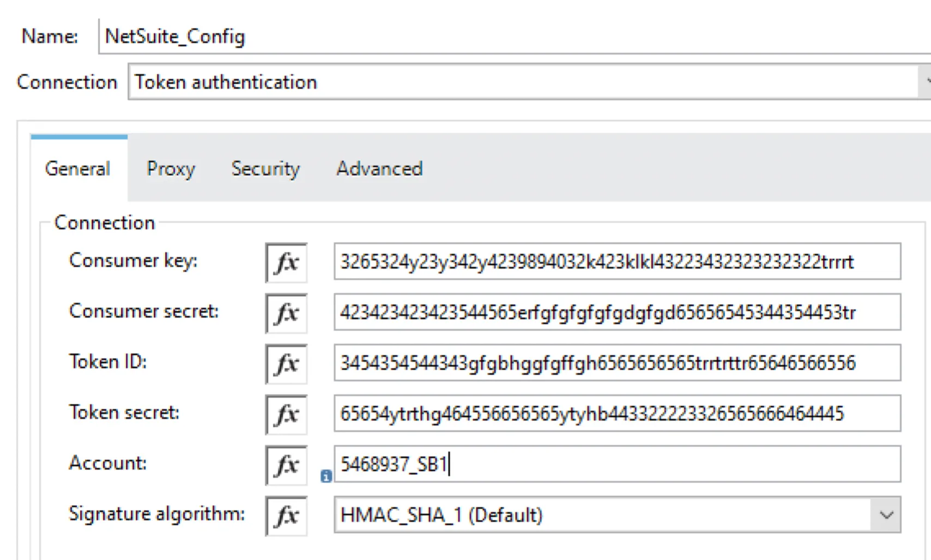931x560 pixels.
Task: Click the "Consumer secret:" label
Action: (x=144, y=311)
